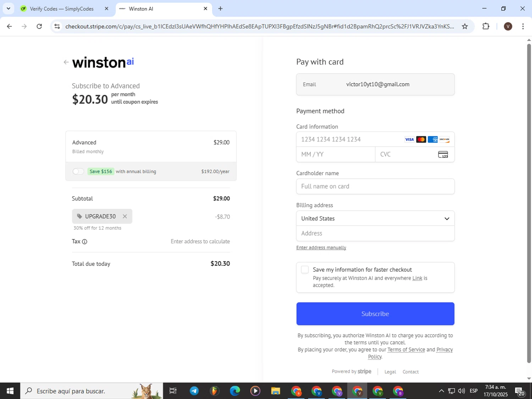Go back in browser history

click(x=10, y=26)
